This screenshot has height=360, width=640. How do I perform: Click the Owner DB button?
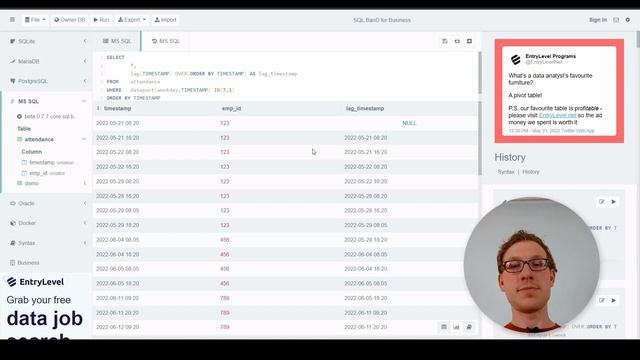coord(70,20)
